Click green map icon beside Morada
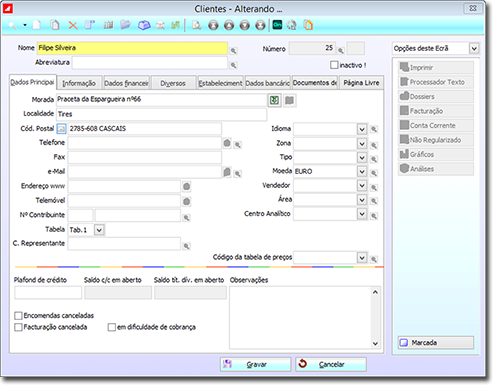This screenshot has height=389, width=496. 274,100
